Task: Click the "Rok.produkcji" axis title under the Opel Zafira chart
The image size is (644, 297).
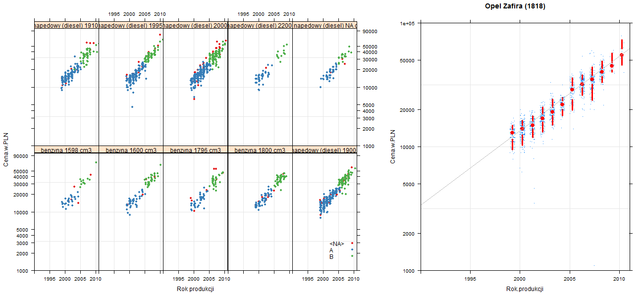Action: (525, 289)
